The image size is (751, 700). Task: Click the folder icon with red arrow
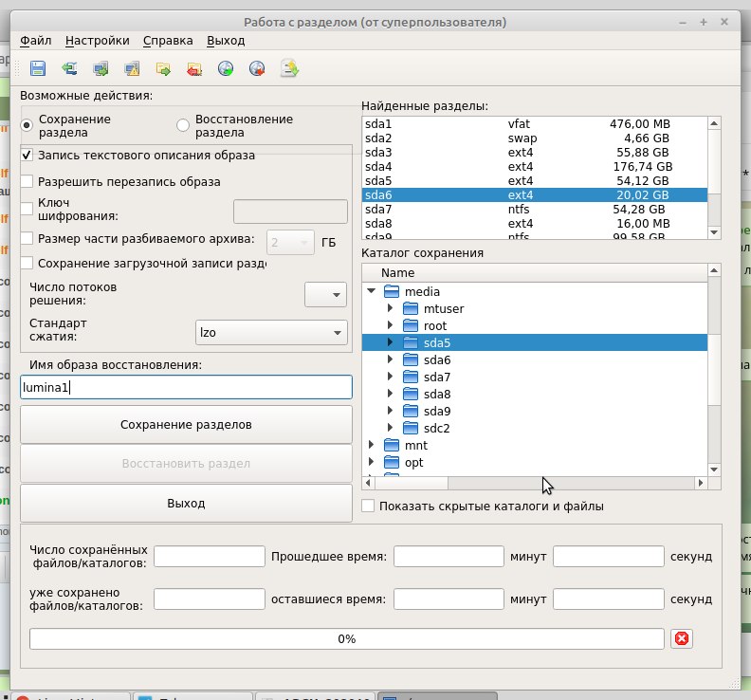194,68
